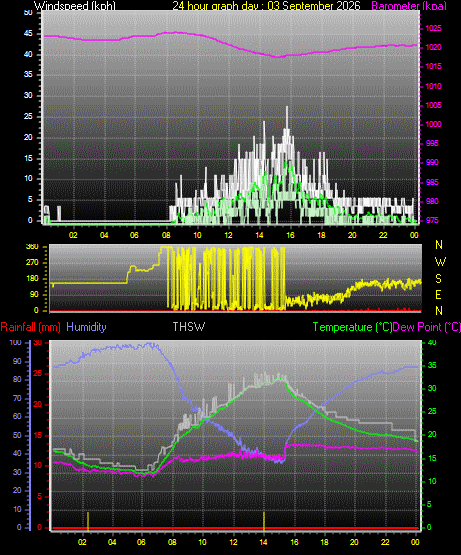This screenshot has width=461, height=555.
Task: Click the top N direction label
Action: [439, 245]
